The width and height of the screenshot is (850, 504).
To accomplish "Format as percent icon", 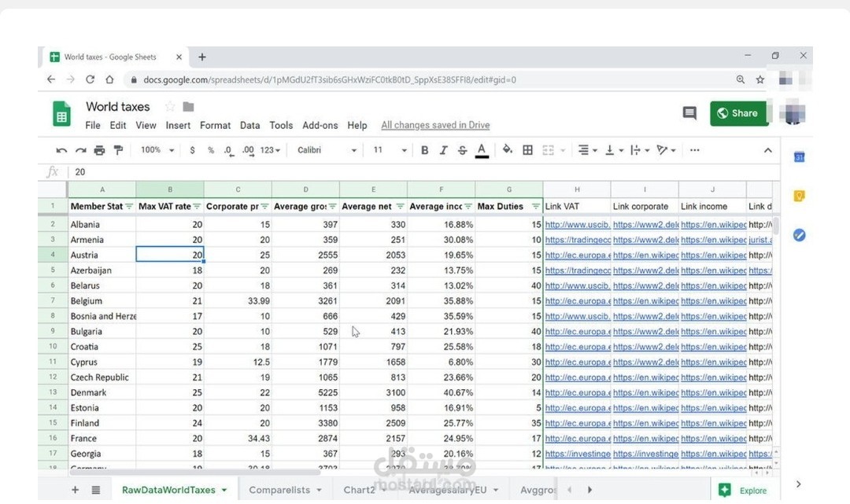I will click(x=211, y=150).
